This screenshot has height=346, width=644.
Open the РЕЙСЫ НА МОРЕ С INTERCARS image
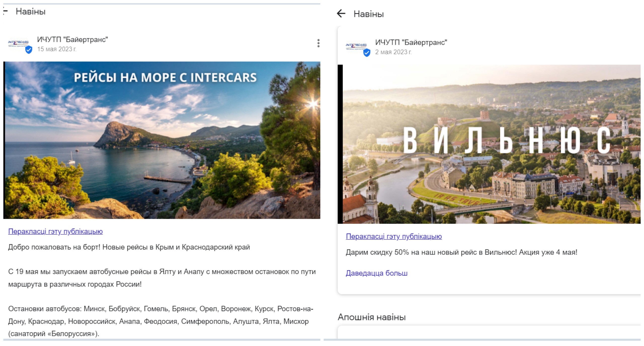pyautogui.click(x=162, y=140)
